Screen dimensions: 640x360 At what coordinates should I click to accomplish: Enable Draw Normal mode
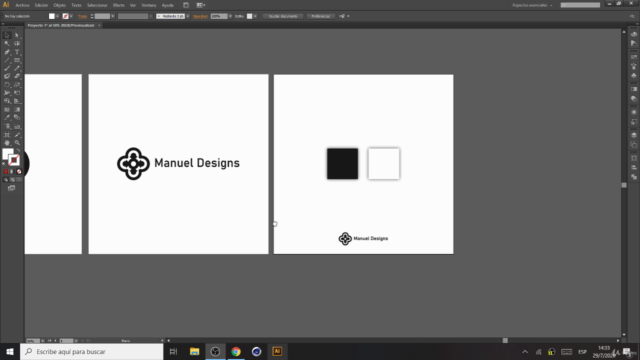coord(6,180)
